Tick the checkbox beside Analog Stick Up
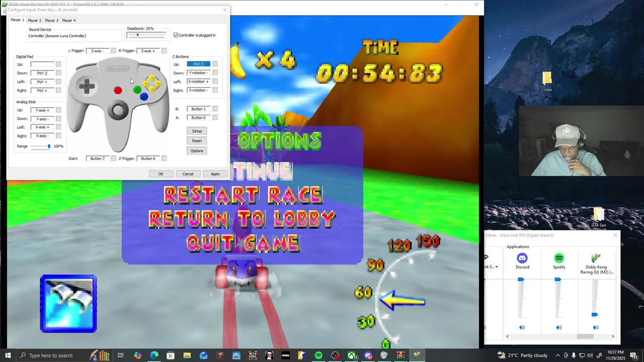644x362 pixels. pyautogui.click(x=58, y=110)
